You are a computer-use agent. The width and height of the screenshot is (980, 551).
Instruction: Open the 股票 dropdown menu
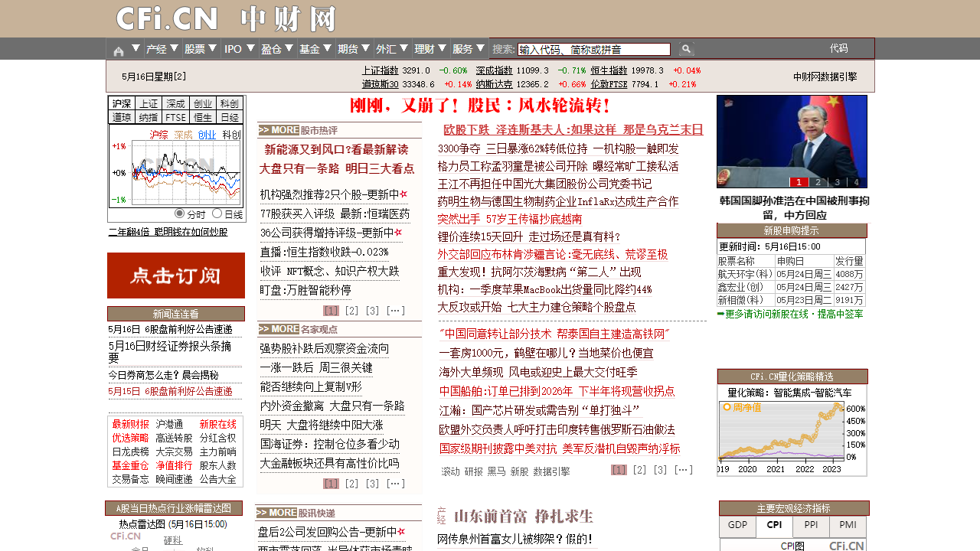pos(197,48)
